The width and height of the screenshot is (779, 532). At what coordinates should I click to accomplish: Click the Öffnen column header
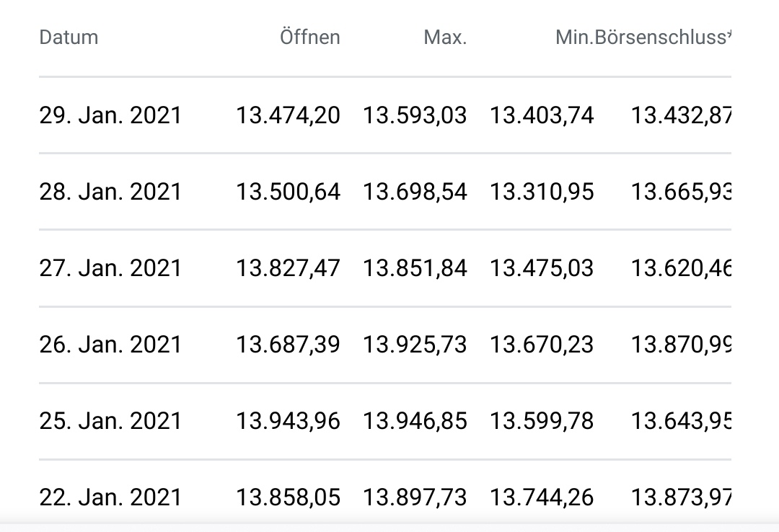click(x=309, y=37)
